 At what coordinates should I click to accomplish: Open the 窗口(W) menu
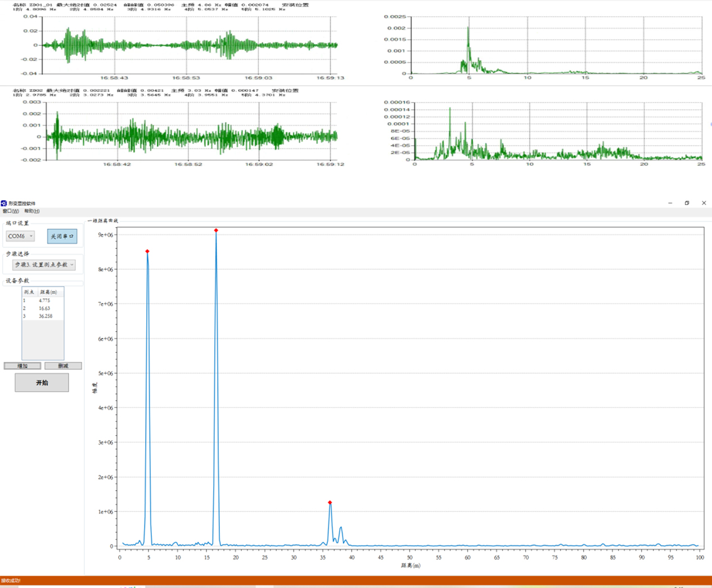tap(11, 211)
